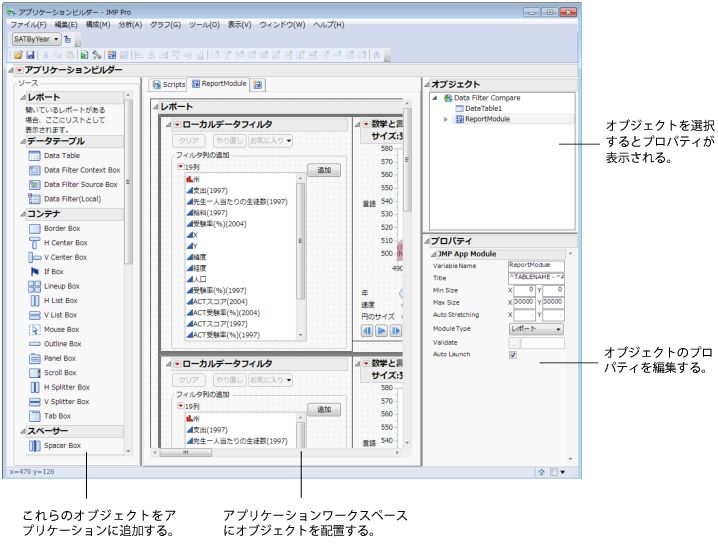
Task: Open the グラフ(G) menu
Action: 166,23
